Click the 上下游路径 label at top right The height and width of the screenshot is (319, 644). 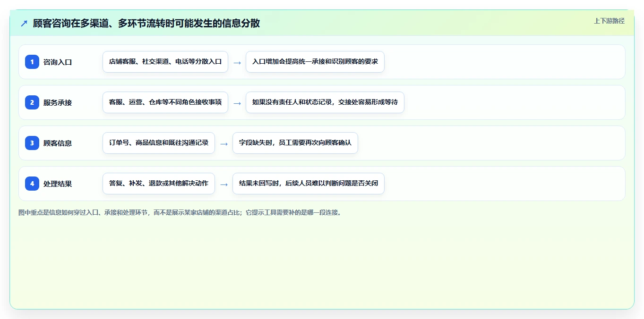pos(609,21)
